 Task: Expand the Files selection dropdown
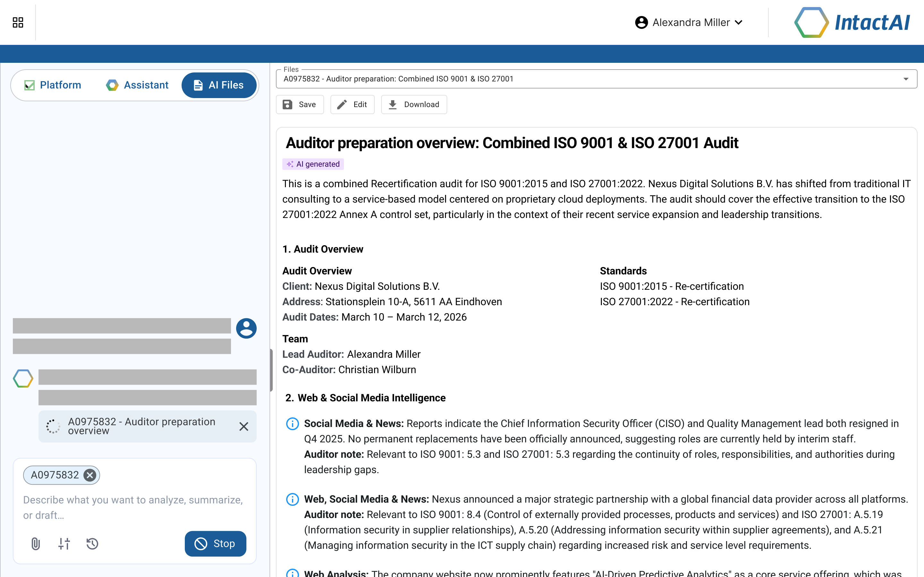tap(906, 79)
